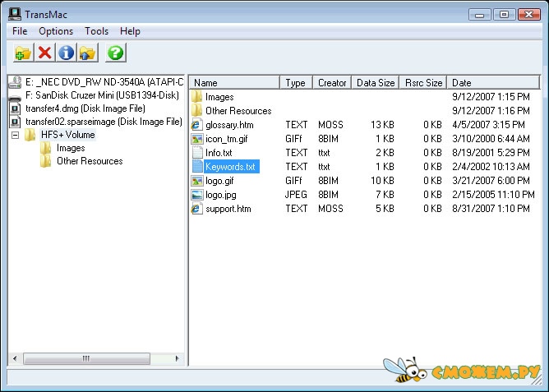Click the blue info toolbar icon
Screen dimensions: 549x392
[x=67, y=53]
